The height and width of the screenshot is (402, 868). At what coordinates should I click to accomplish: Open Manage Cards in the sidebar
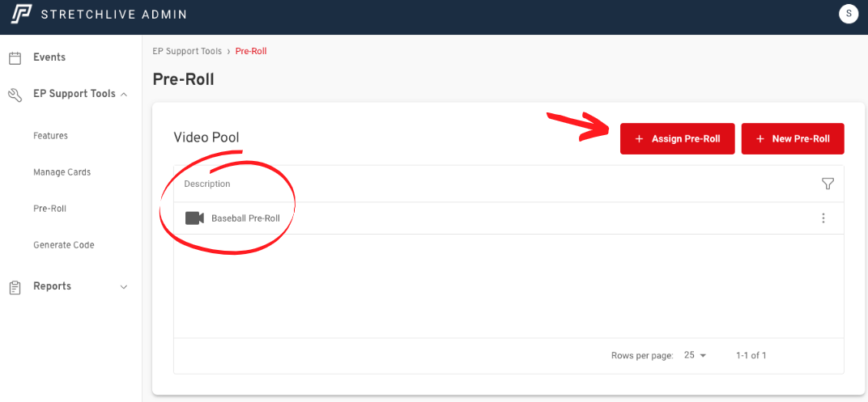[x=62, y=172]
